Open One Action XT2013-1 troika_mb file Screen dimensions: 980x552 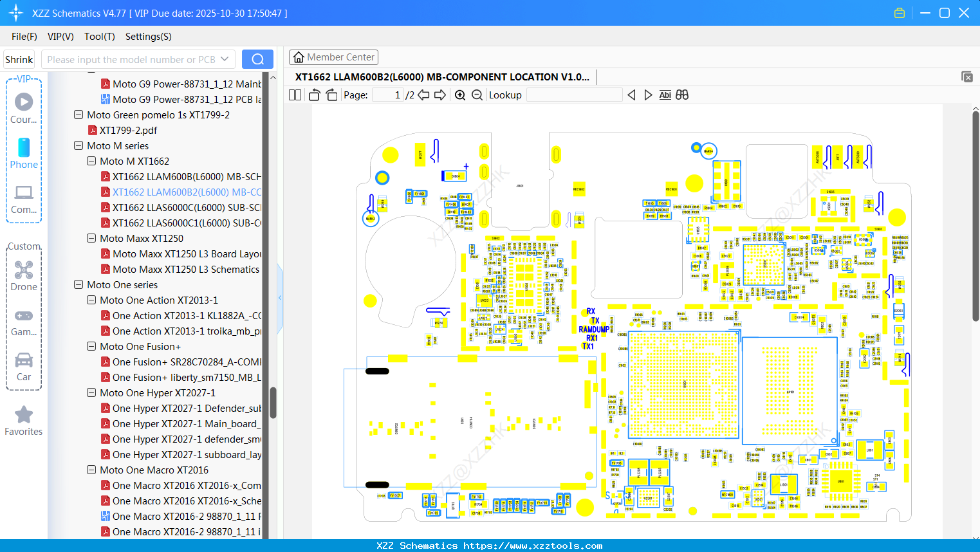tap(181, 331)
